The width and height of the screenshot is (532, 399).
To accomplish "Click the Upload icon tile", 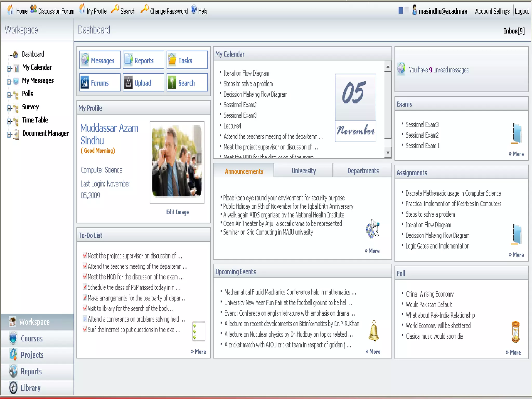I will (x=128, y=83).
